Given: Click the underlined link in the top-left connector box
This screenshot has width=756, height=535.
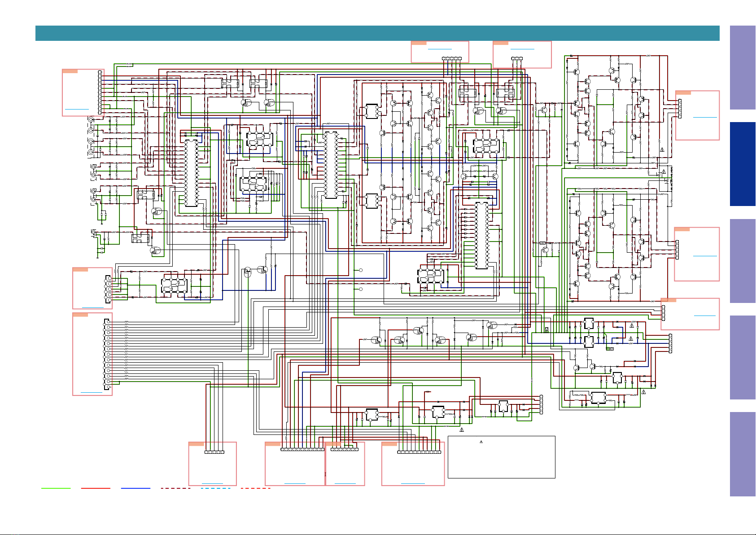Looking at the screenshot, I should [77, 109].
